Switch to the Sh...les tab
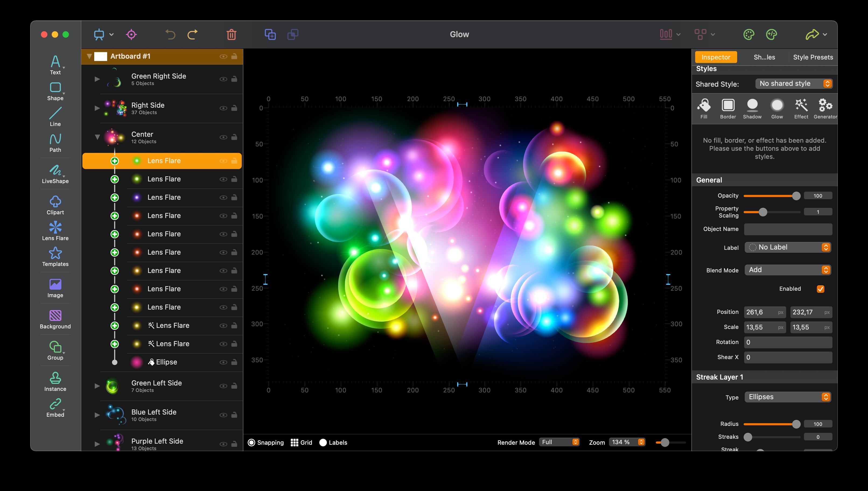The height and width of the screenshot is (491, 868). (x=764, y=57)
